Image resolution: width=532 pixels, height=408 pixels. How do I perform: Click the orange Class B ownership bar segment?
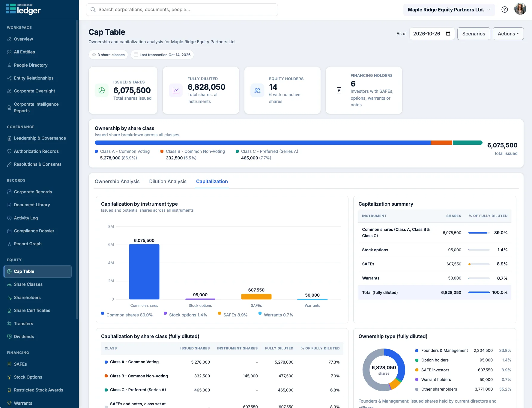442,143
